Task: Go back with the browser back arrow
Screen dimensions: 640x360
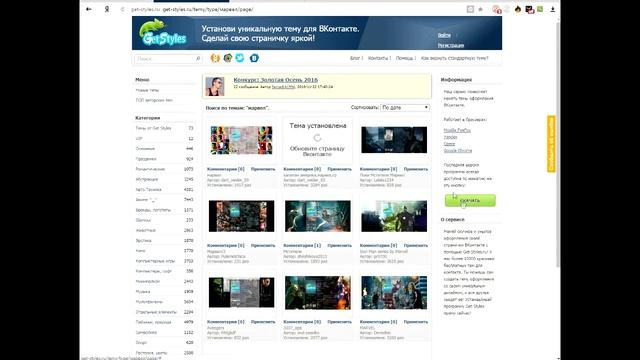Action: [89, 9]
